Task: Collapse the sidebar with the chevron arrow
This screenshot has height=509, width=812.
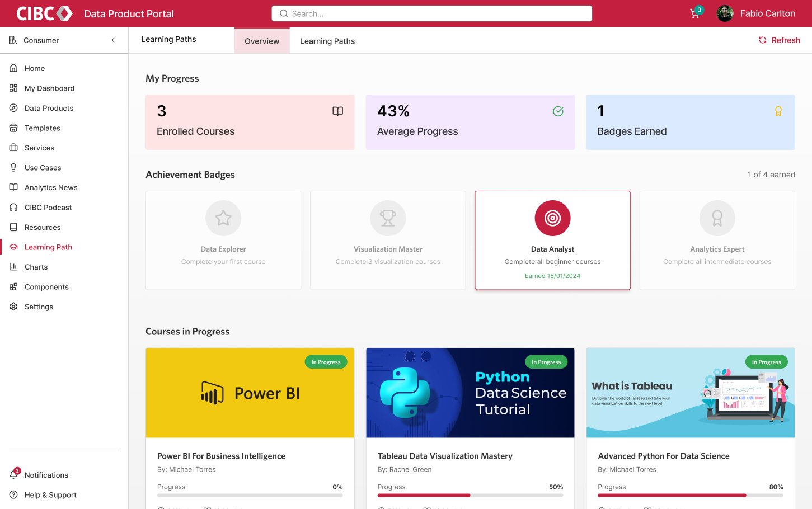Action: pyautogui.click(x=113, y=40)
